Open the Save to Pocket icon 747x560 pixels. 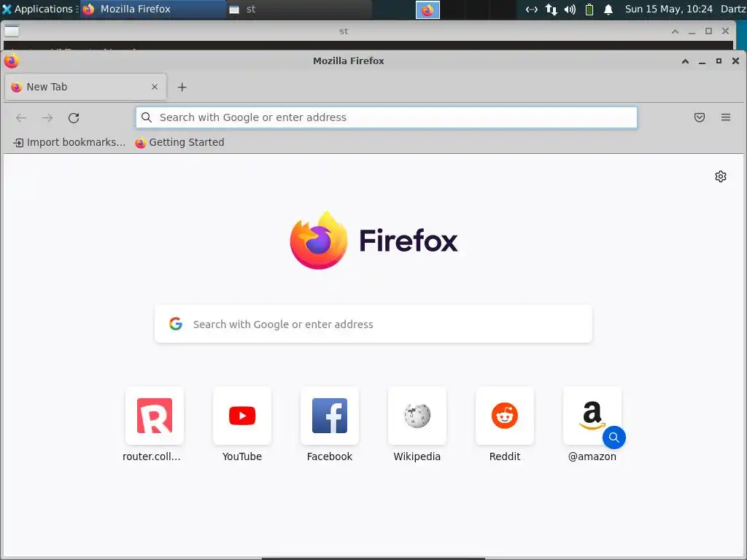tap(700, 117)
